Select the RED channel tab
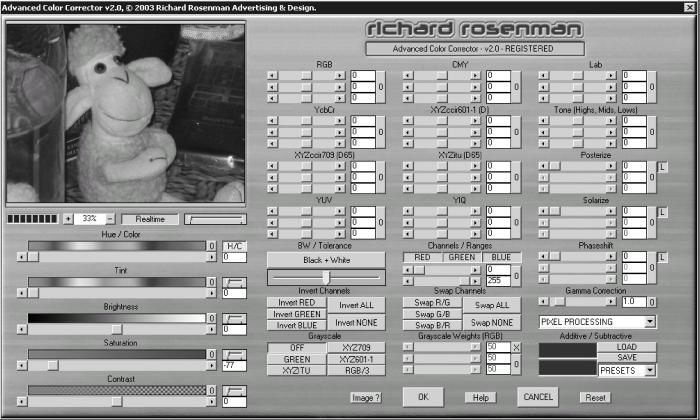The width and height of the screenshot is (700, 420). pos(422,257)
